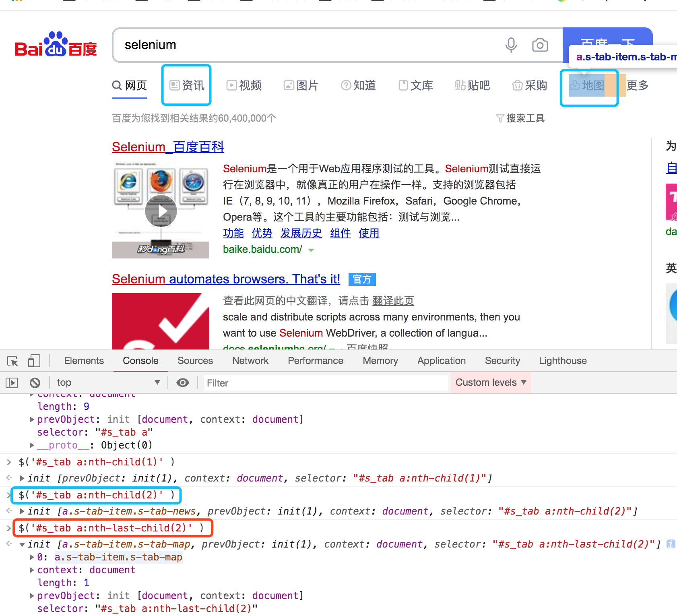Switch to the 资讯 tab
Viewport: 677px width, 616px height.
(187, 85)
